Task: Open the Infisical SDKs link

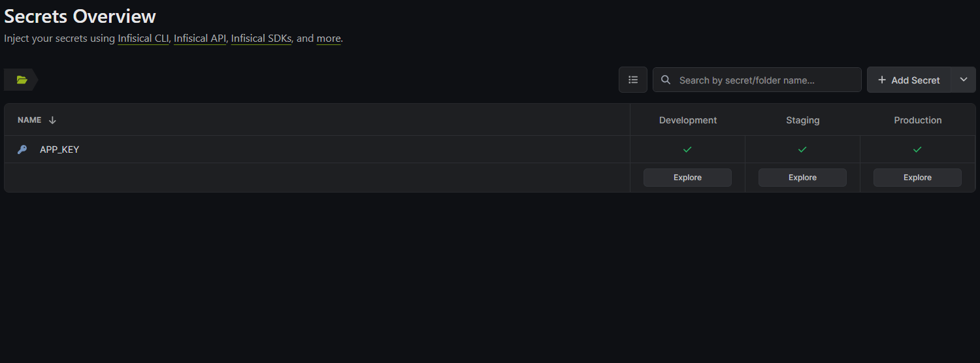Action: point(261,39)
